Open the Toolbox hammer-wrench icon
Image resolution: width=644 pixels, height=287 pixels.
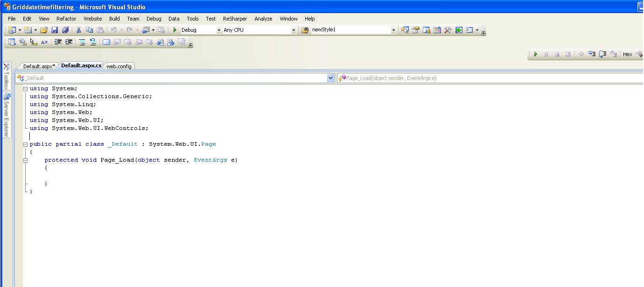(x=448, y=30)
